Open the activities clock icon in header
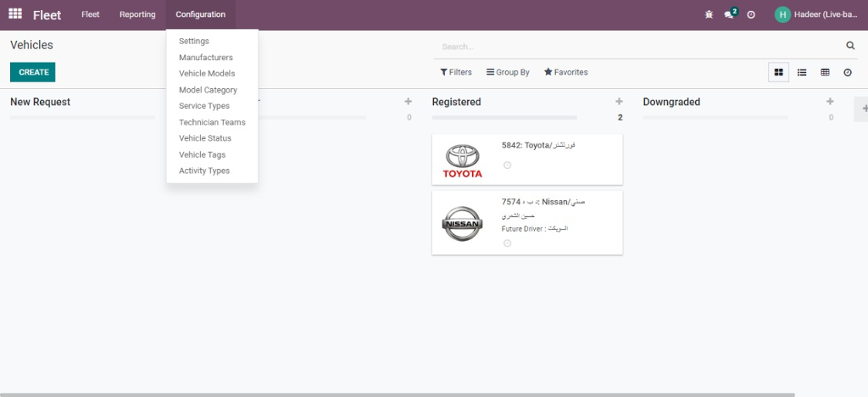The image size is (868, 397). pos(751,14)
